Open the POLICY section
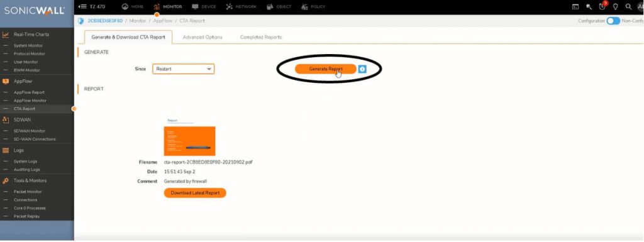Viewport: 644px width, 242px height. (313, 6)
